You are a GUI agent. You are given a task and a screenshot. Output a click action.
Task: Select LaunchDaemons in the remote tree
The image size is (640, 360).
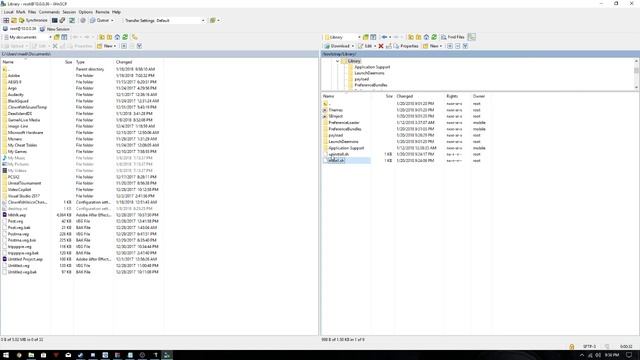[369, 73]
